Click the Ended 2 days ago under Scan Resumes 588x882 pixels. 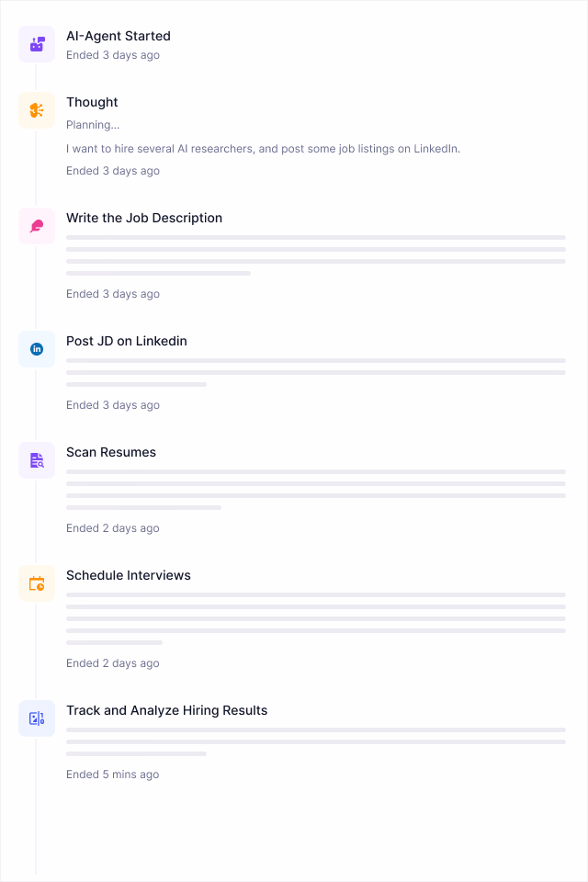tap(112, 528)
